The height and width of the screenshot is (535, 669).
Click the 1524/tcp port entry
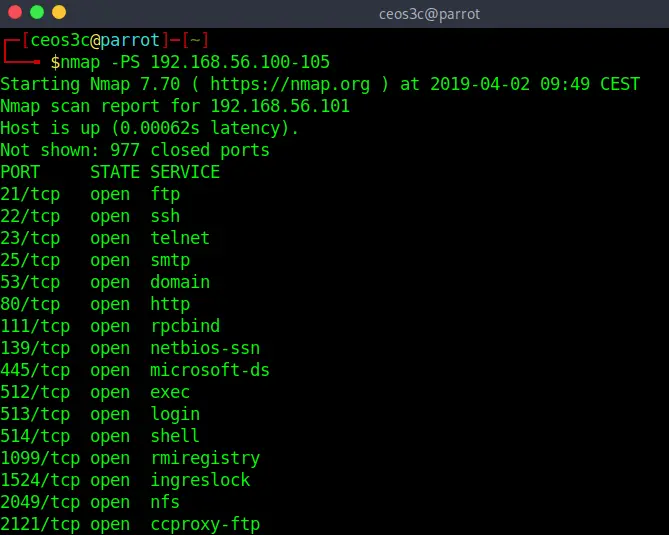(x=40, y=481)
